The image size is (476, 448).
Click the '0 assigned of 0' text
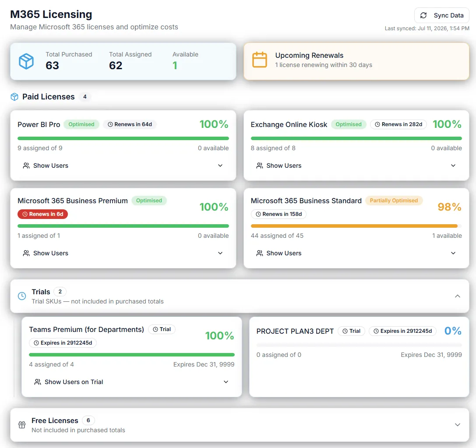point(279,355)
